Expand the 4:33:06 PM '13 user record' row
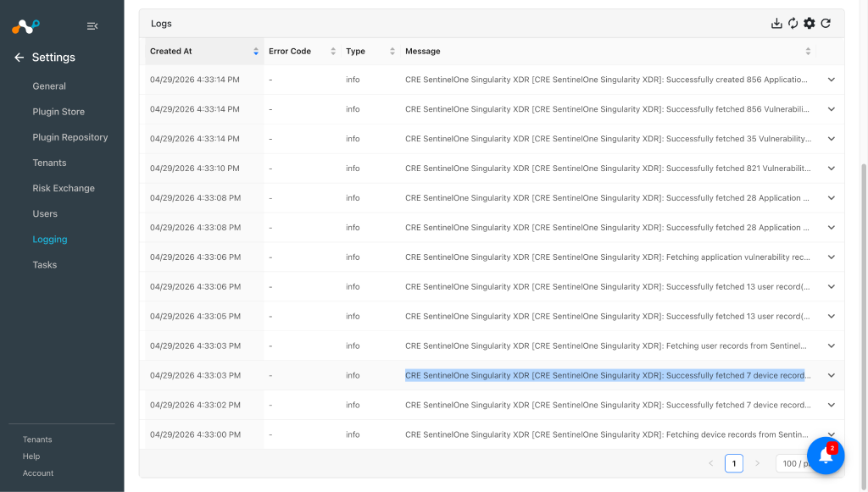 tap(831, 287)
